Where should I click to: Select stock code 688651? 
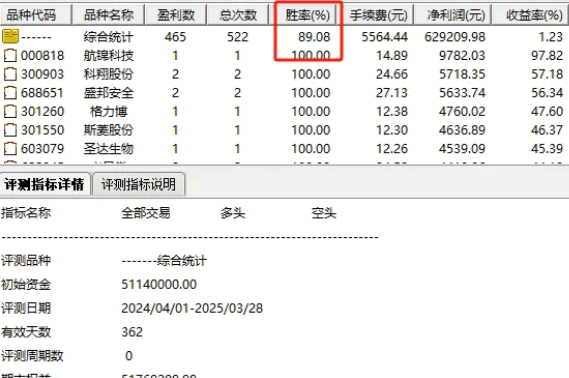tap(42, 93)
